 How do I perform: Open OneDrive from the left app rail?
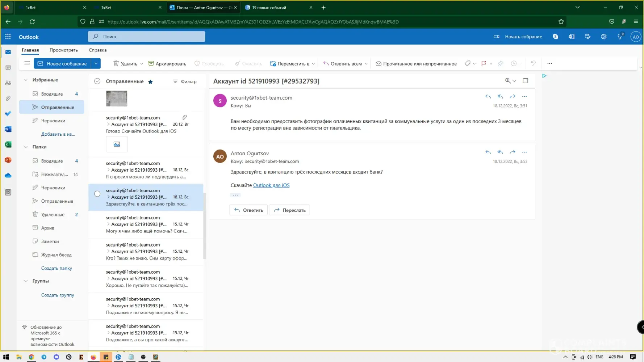coord(8,176)
